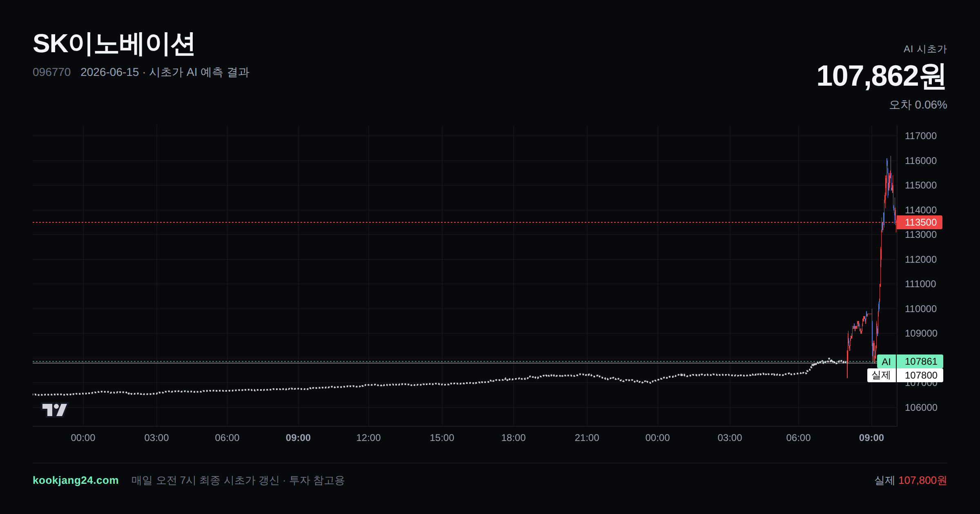
Task: Click the 110000 price axis label
Action: (921, 309)
